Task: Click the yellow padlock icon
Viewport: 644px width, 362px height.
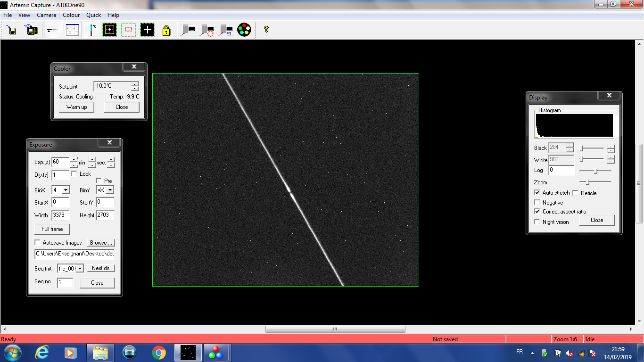Action: 166,30
